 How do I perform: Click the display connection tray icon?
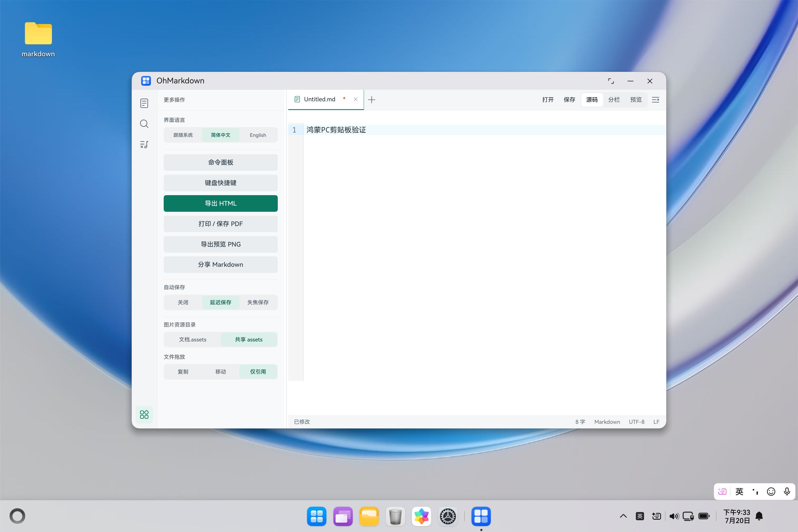[x=688, y=516]
